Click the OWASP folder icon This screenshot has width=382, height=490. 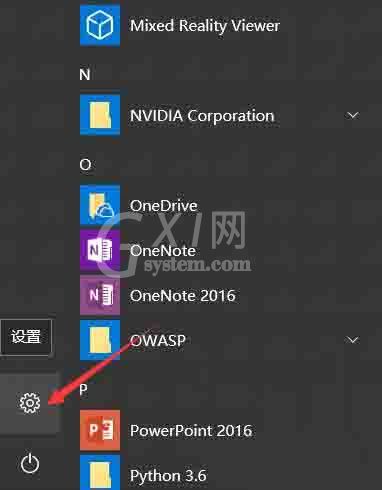pyautogui.click(x=100, y=340)
